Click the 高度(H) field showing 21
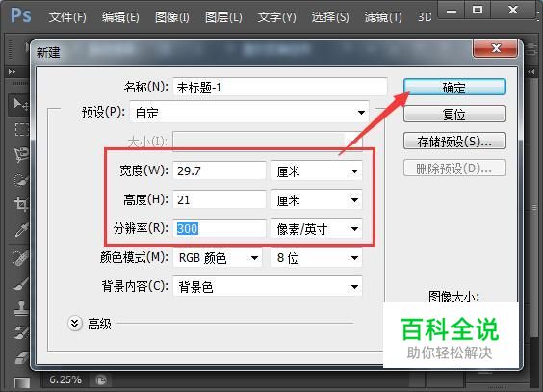Viewport: 543px width, 392px height. click(220, 199)
